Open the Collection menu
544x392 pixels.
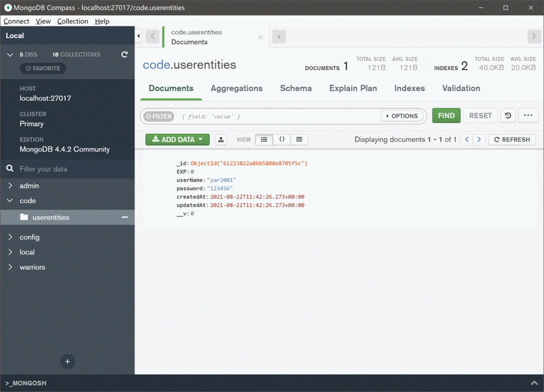(72, 21)
